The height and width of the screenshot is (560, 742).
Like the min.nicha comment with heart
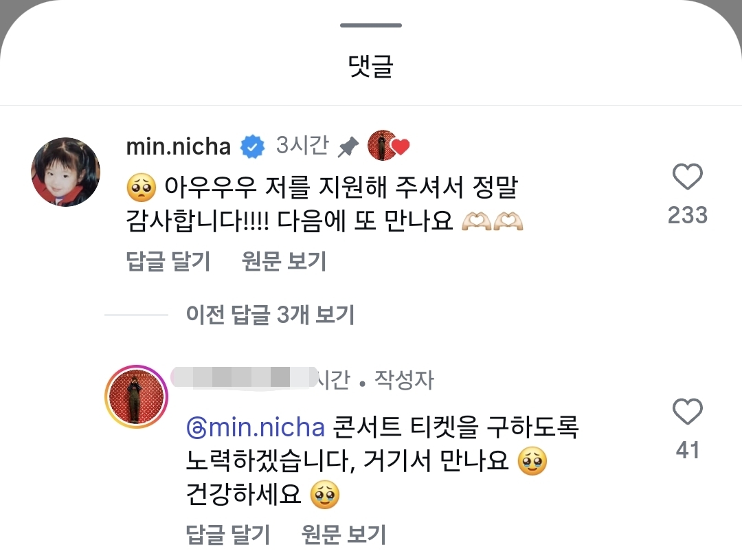pos(687,177)
